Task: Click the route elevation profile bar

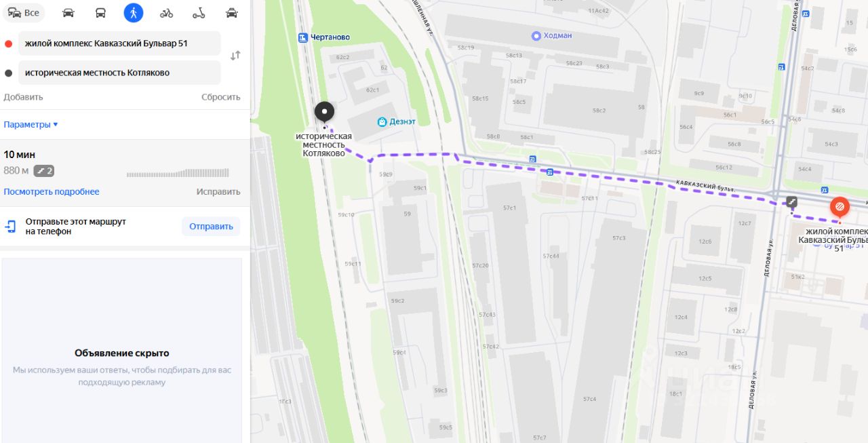Action: [x=178, y=173]
